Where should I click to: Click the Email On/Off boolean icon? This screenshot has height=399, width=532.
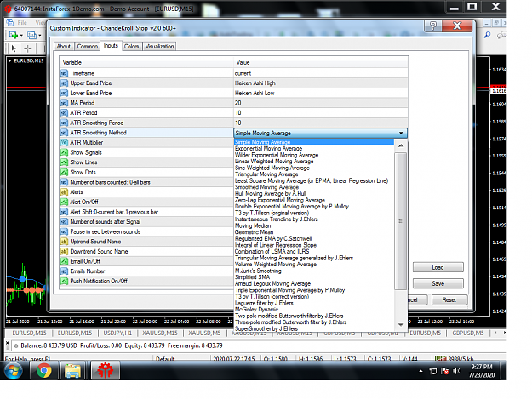pos(64,261)
